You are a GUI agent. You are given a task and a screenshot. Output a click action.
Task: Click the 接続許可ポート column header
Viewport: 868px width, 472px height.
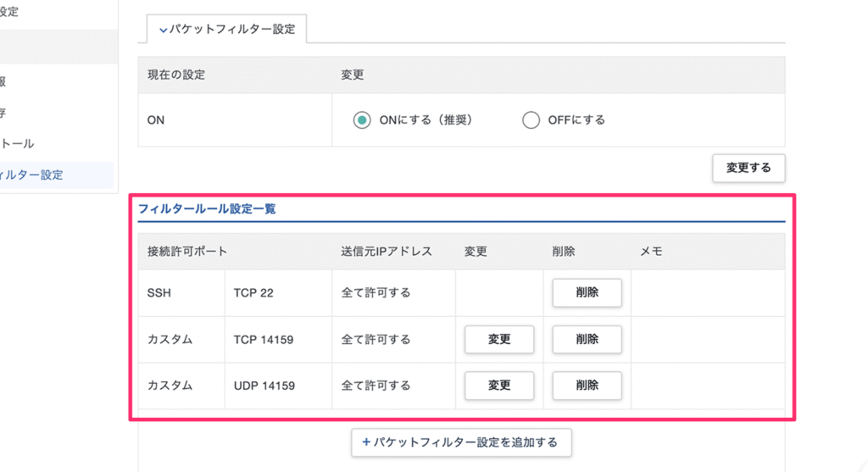[x=186, y=252]
